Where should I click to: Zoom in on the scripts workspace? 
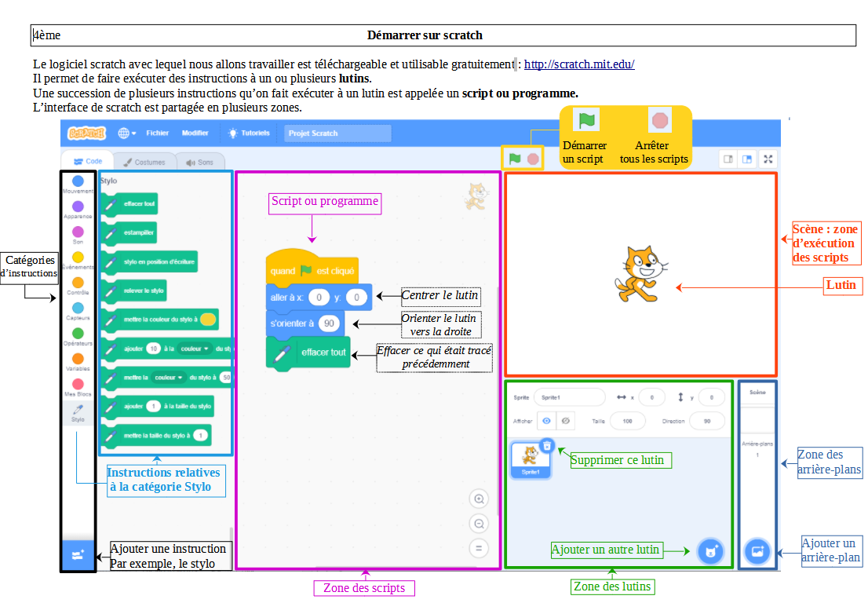[x=480, y=499]
